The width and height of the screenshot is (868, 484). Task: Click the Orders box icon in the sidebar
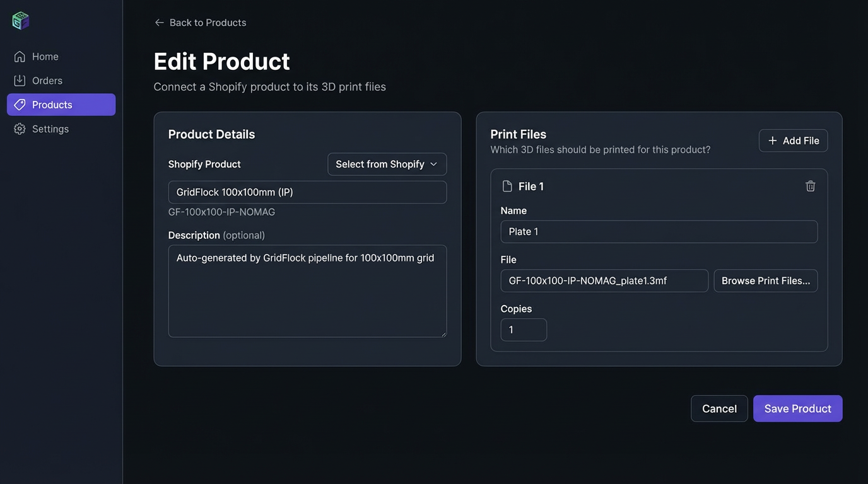[20, 80]
